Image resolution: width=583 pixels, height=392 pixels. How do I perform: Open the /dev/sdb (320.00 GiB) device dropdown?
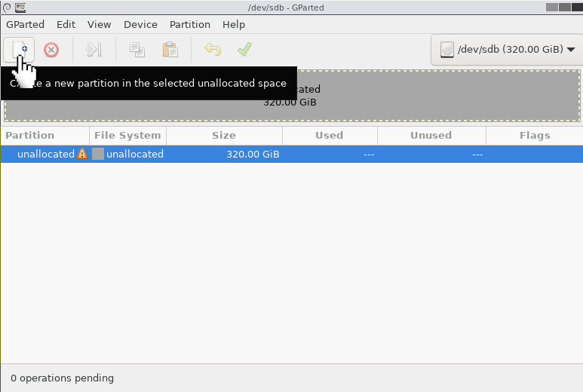(x=506, y=50)
